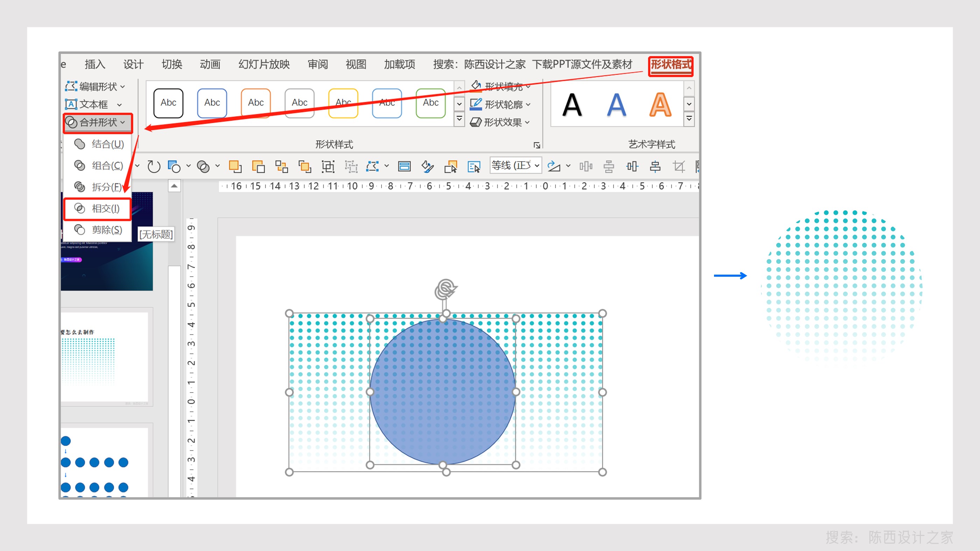This screenshot has width=980, height=551.
Task: Click the 编辑形状 icon
Action: click(71, 86)
